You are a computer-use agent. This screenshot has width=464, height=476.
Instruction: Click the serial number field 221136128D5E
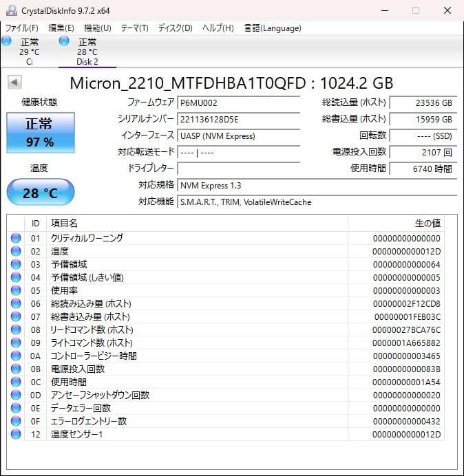[x=238, y=119]
